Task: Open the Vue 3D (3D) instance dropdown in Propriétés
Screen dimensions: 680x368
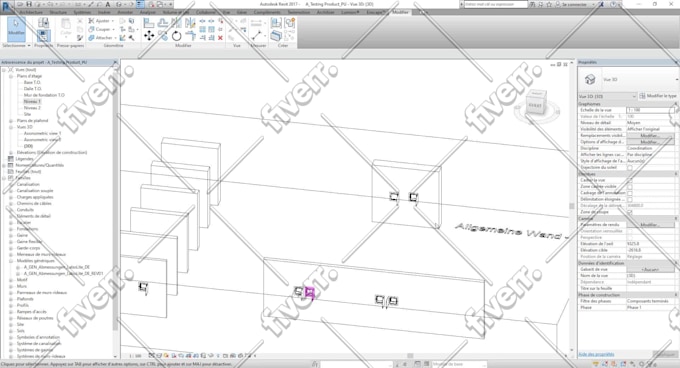Action: [x=608, y=96]
